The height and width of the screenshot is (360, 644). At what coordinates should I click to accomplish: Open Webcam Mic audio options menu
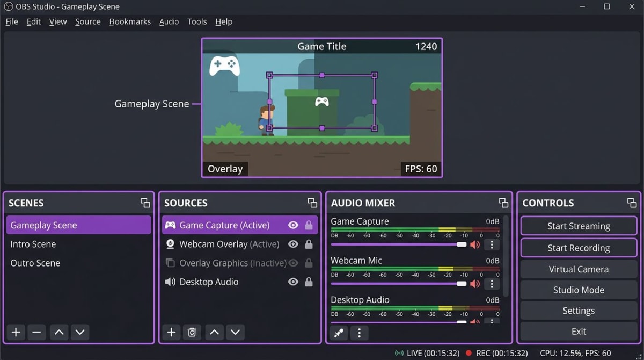click(492, 284)
